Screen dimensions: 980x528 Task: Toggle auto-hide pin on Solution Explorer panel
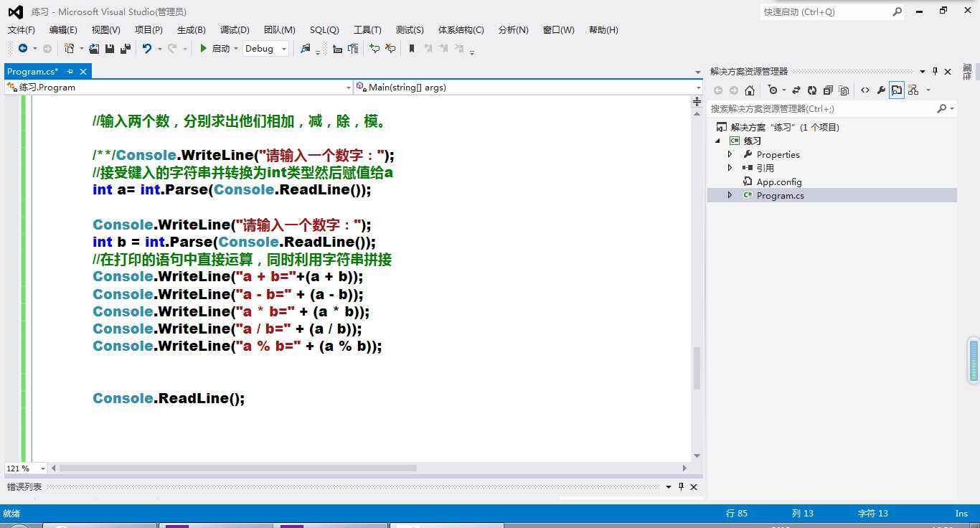935,71
